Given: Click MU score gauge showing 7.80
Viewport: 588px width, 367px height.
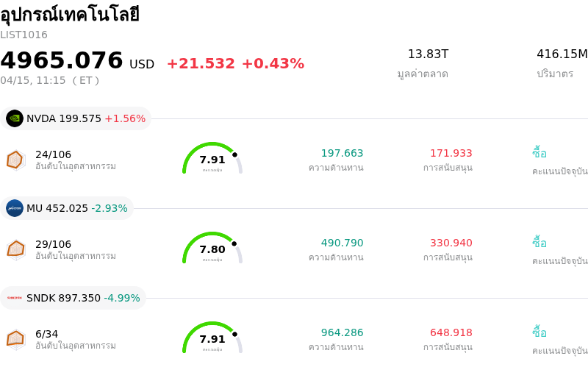Looking at the screenshot, I should (x=212, y=249).
